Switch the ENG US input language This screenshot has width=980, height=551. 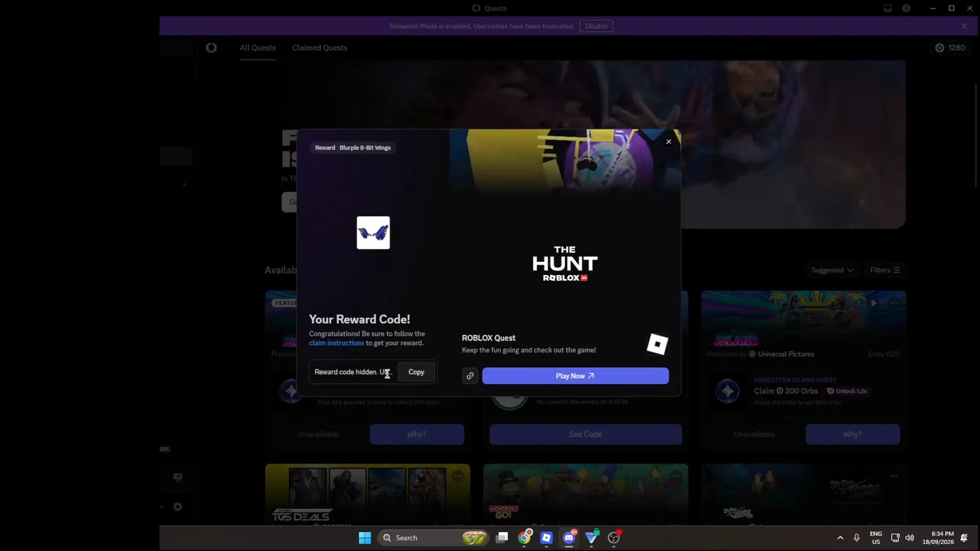[x=876, y=538]
